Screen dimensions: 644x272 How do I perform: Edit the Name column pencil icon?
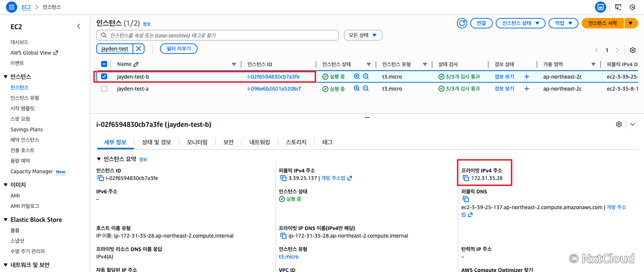point(136,64)
